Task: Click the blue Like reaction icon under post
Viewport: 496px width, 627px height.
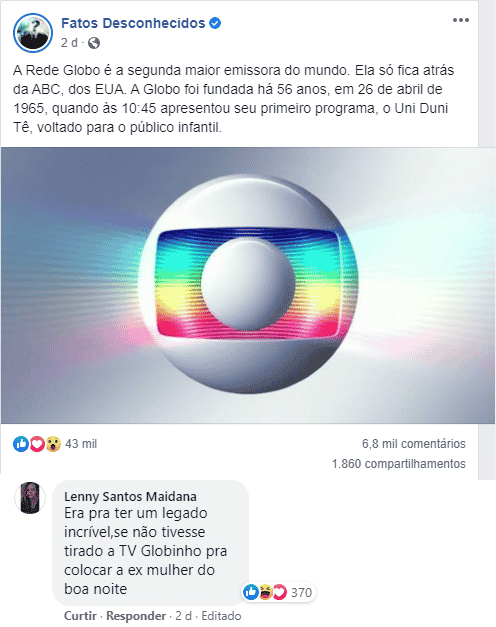Action: (x=21, y=444)
